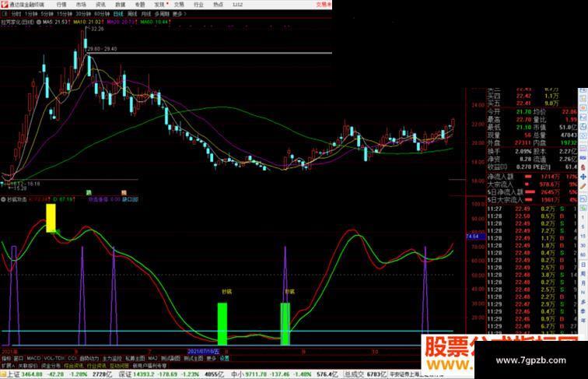Click the second green 抄底 signal bar
Viewport: 588px width, 379px height.
point(285,324)
